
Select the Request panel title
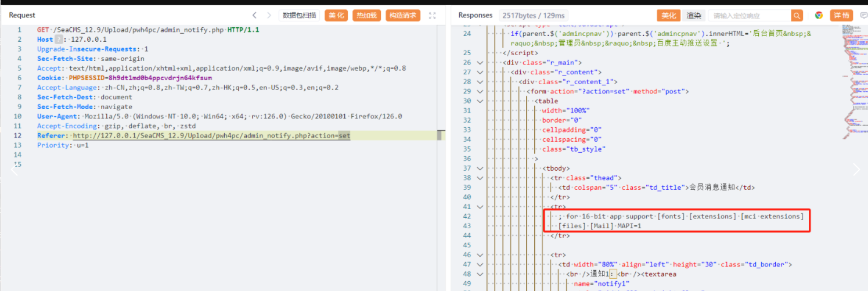[x=22, y=16]
